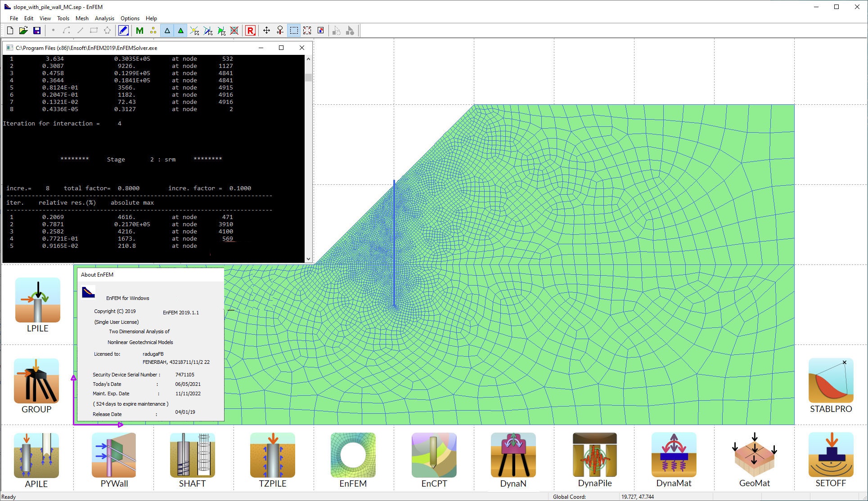Close the EnFEMSolver console window

[x=302, y=48]
